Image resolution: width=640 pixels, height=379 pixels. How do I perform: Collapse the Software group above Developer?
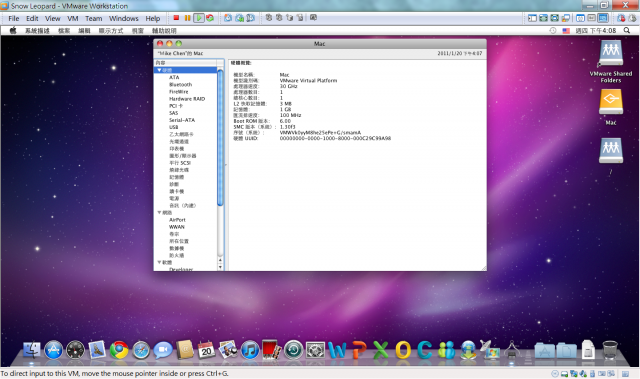point(159,262)
